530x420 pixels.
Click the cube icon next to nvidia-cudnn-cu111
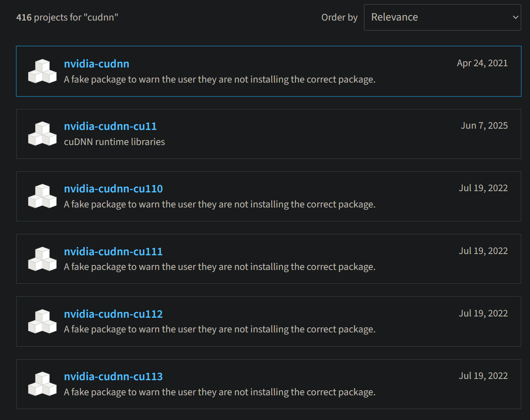[x=42, y=259]
